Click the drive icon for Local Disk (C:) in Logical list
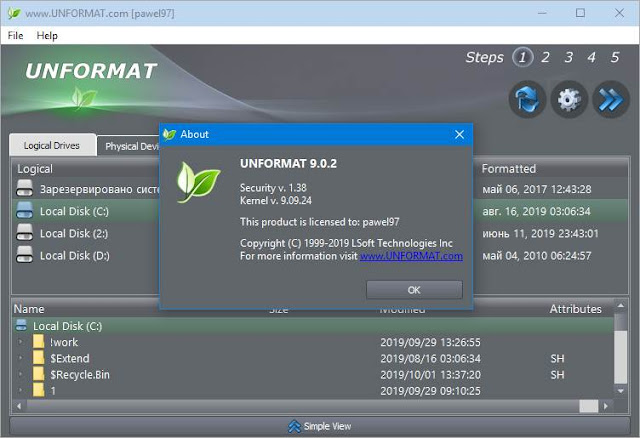This screenshot has width=640, height=438. (x=24, y=211)
